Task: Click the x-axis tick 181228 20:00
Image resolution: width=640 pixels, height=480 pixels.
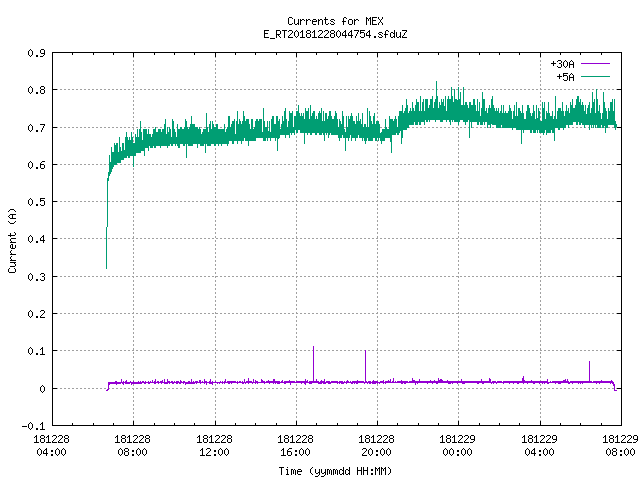Action: (x=376, y=445)
